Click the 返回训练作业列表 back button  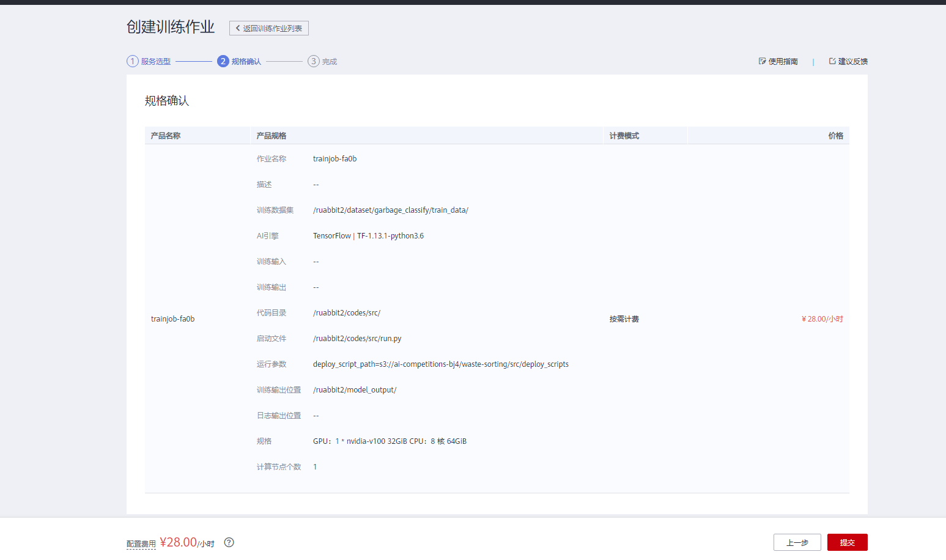269,28
